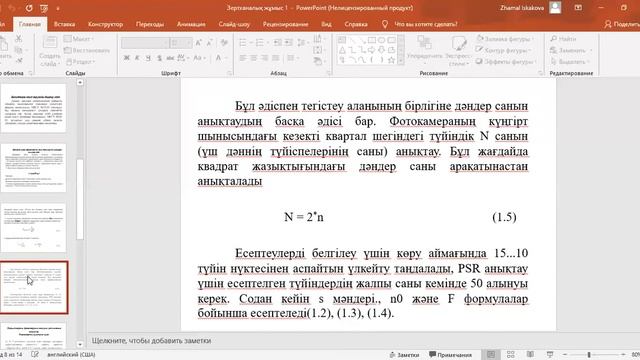Click the Заменить replace button

(x=570, y=50)
